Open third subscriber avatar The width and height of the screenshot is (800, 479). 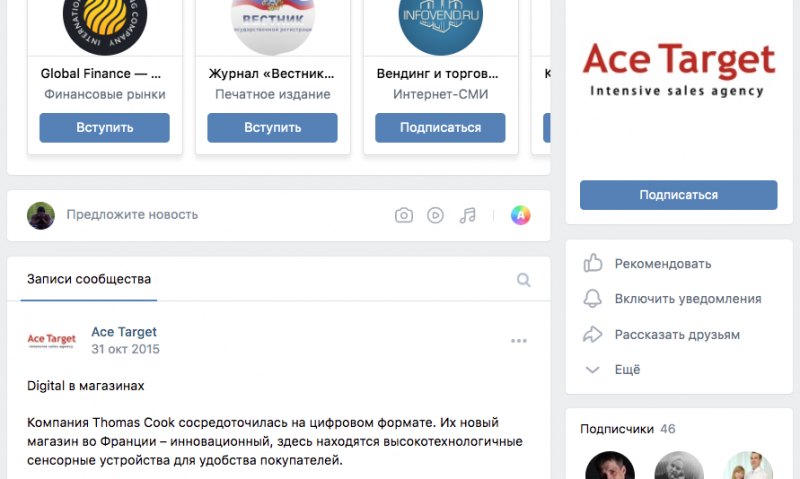point(748,465)
